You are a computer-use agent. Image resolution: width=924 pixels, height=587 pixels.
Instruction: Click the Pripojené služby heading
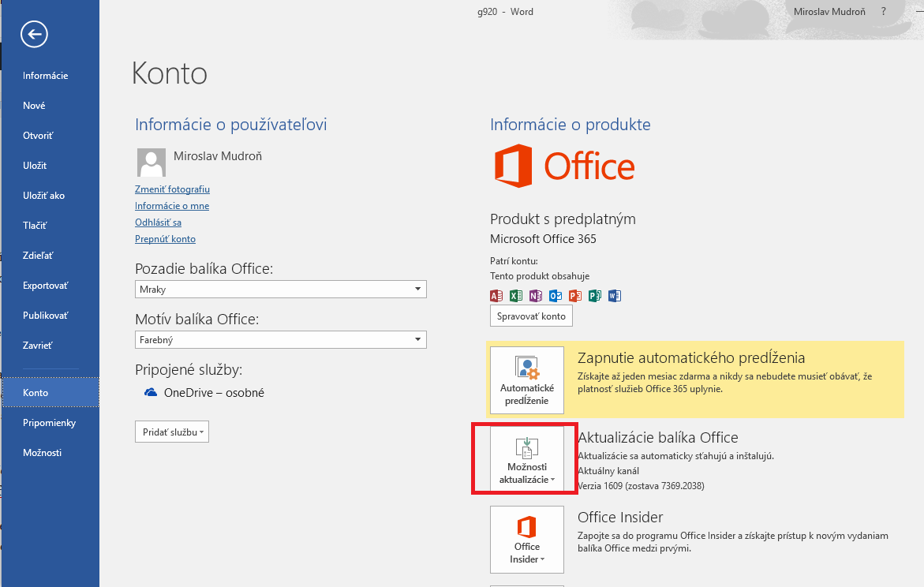tap(189, 369)
